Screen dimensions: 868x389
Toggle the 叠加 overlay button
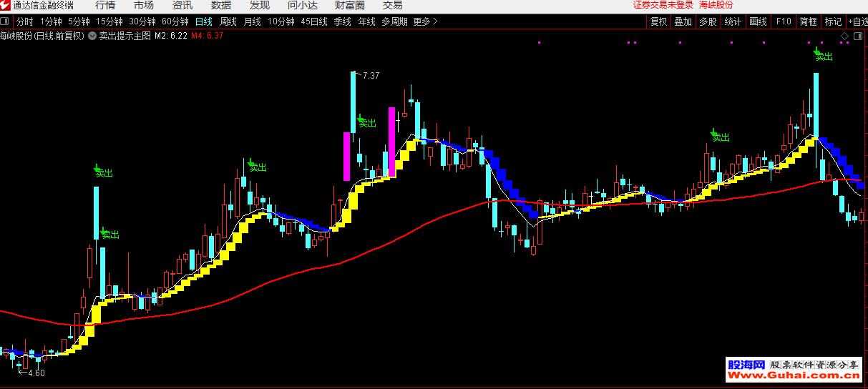(683, 21)
